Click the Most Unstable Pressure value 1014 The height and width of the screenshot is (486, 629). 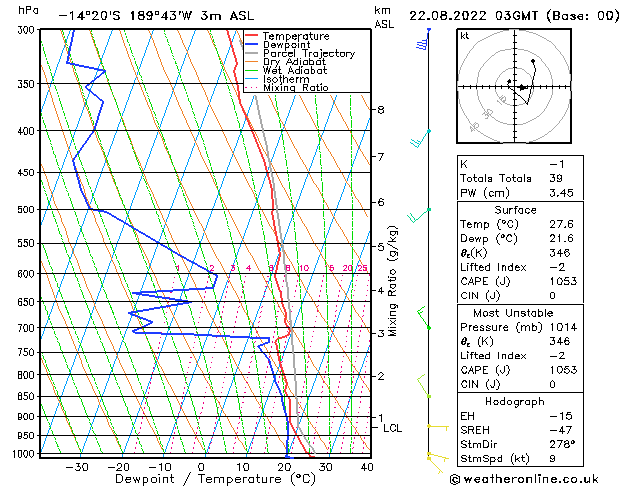(563, 327)
